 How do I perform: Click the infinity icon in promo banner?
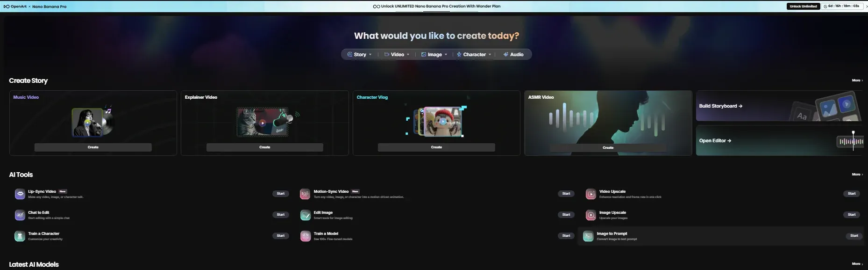(376, 7)
